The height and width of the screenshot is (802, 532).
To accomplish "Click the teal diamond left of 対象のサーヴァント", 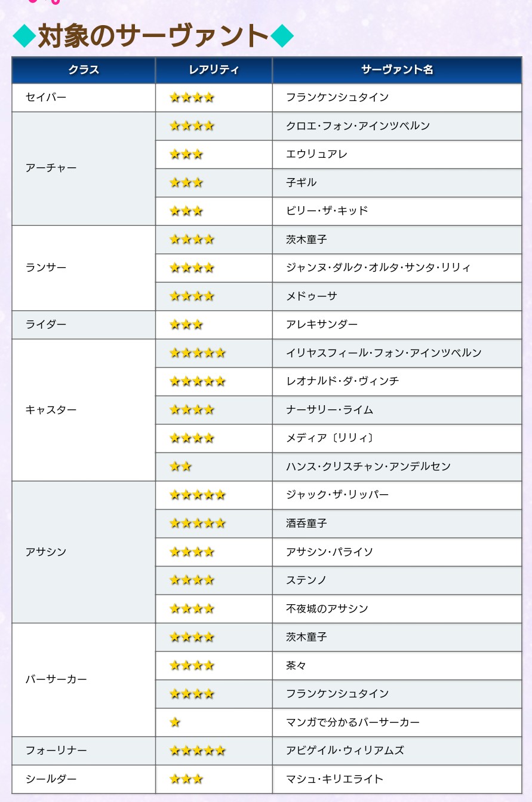I will [24, 36].
